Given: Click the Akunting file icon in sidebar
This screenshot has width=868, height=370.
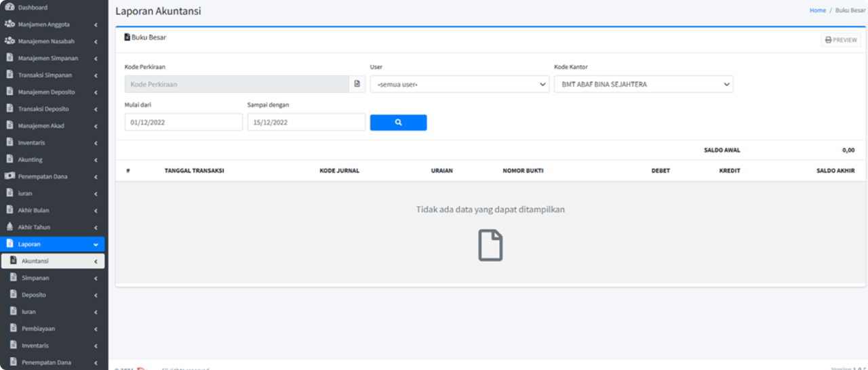Looking at the screenshot, I should tap(9, 159).
